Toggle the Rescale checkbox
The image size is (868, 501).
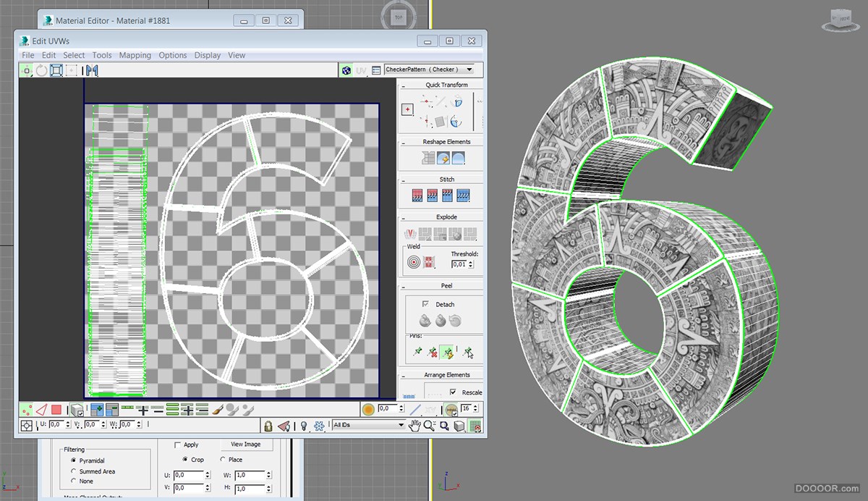click(453, 392)
